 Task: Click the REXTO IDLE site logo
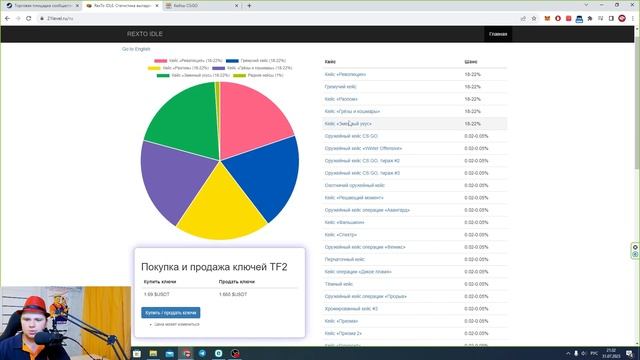[x=144, y=34]
